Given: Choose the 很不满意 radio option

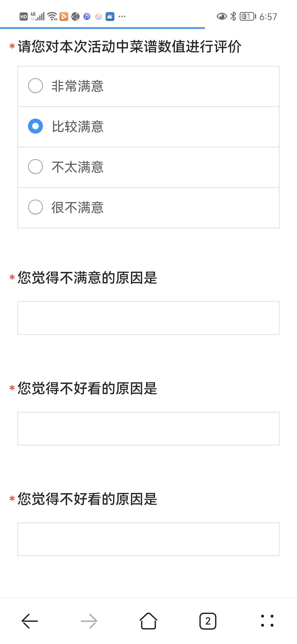Looking at the screenshot, I should point(35,207).
